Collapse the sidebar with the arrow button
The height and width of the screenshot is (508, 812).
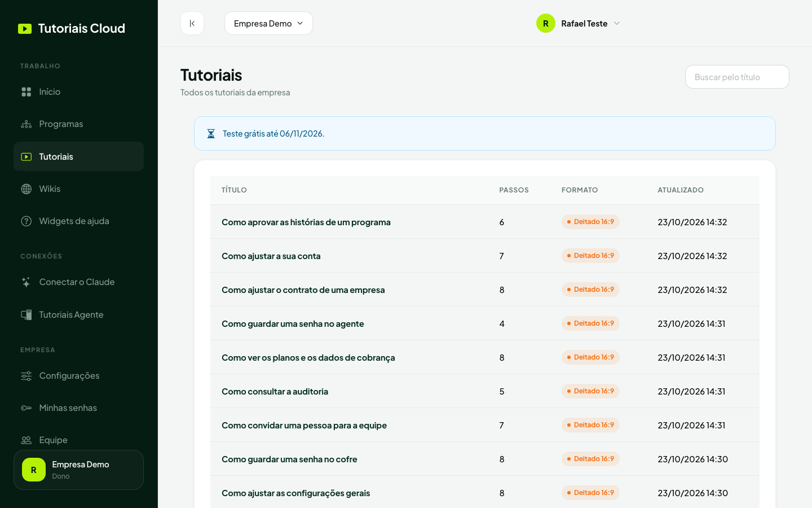pyautogui.click(x=192, y=23)
